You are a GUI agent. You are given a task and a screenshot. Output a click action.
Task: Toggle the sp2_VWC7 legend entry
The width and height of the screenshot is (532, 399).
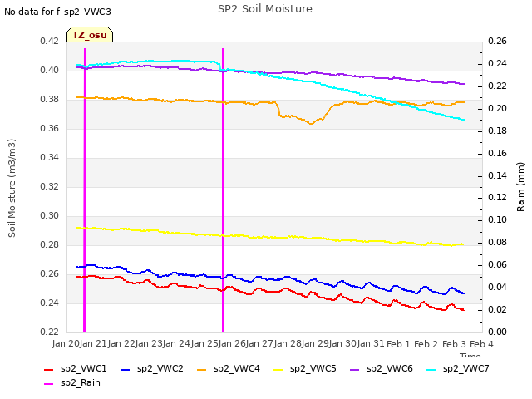(x=458, y=368)
